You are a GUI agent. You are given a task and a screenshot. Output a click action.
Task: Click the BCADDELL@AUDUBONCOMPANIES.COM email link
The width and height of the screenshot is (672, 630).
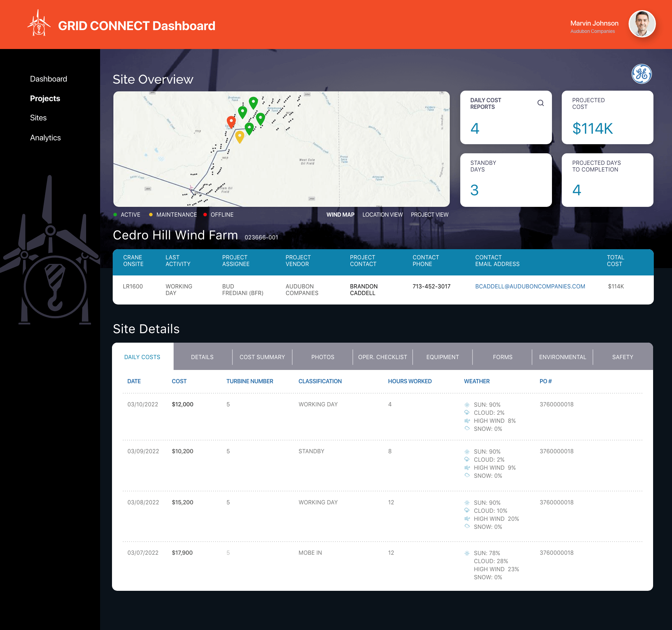(530, 286)
